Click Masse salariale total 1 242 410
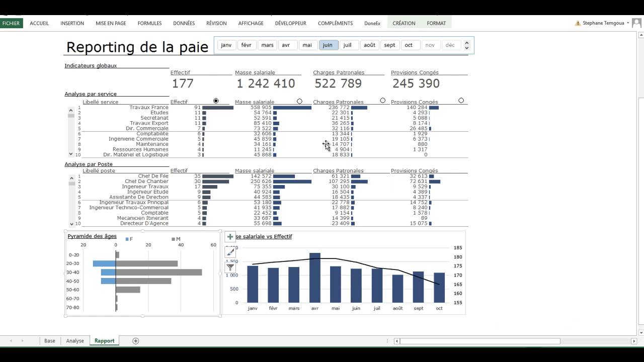644x362 pixels. pos(266,83)
